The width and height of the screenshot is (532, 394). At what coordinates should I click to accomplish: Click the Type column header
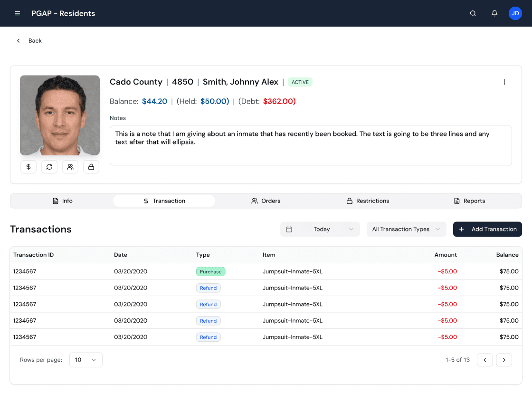(x=203, y=255)
